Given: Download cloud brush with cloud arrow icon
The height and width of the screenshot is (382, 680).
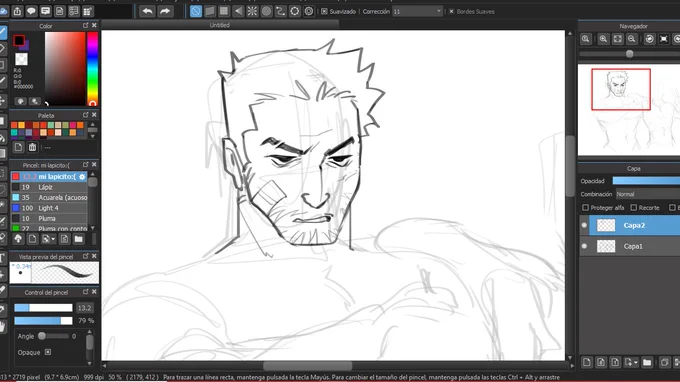Looking at the screenshot, I should coord(18,239).
